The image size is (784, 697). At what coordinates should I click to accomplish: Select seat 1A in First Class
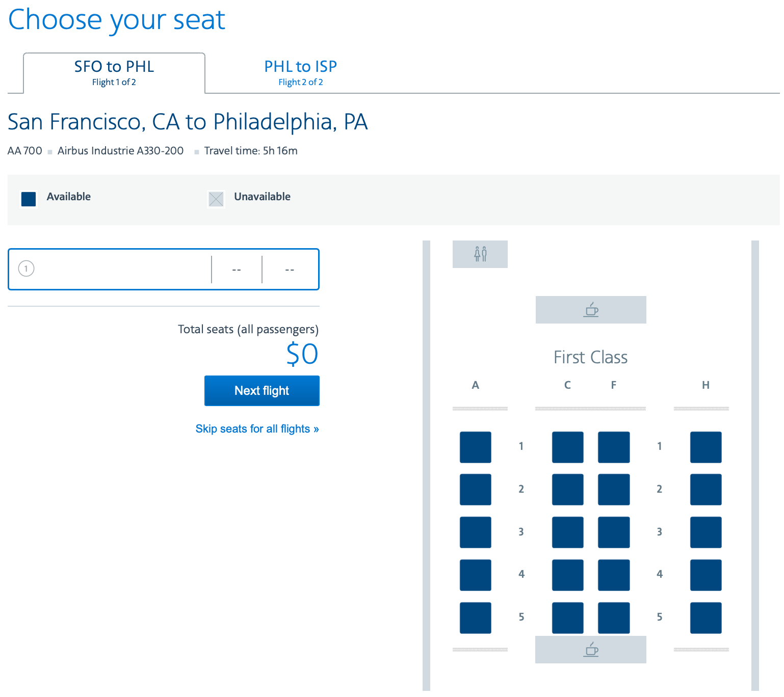(475, 447)
